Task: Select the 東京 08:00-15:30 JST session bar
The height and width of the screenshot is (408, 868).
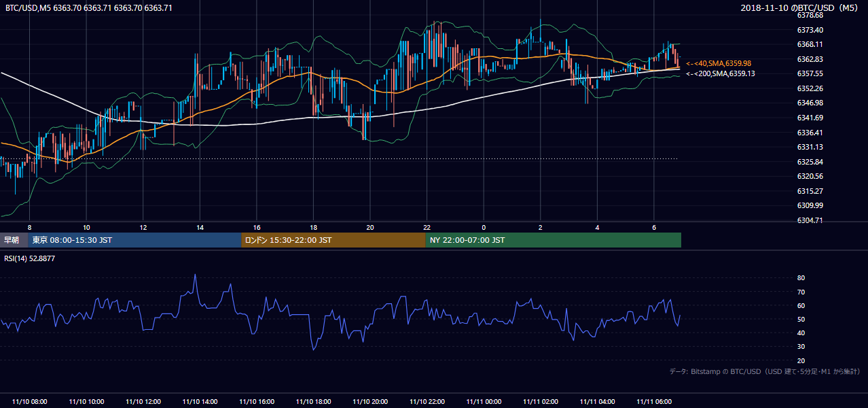Action: (134, 240)
